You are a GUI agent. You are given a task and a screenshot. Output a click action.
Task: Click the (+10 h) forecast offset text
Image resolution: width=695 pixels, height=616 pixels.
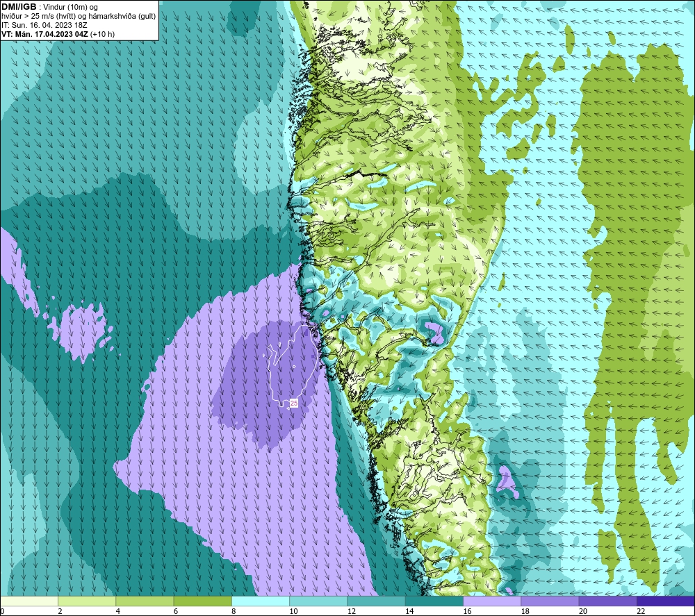click(x=102, y=34)
